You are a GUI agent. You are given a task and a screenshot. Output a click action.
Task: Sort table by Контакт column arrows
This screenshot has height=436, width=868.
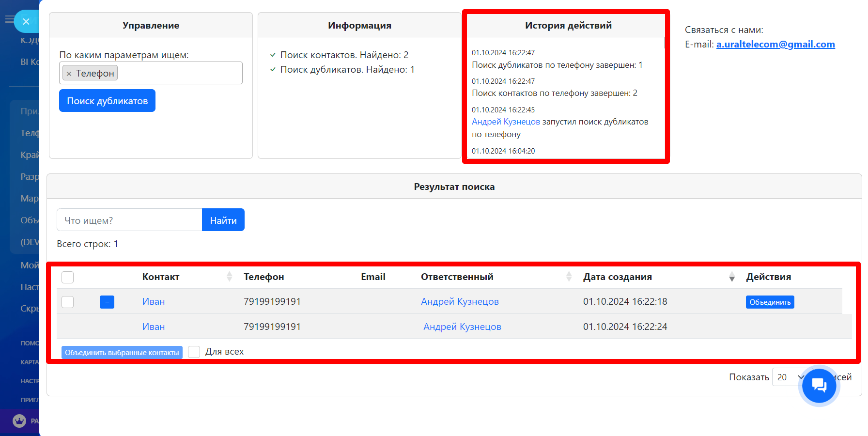(x=230, y=277)
